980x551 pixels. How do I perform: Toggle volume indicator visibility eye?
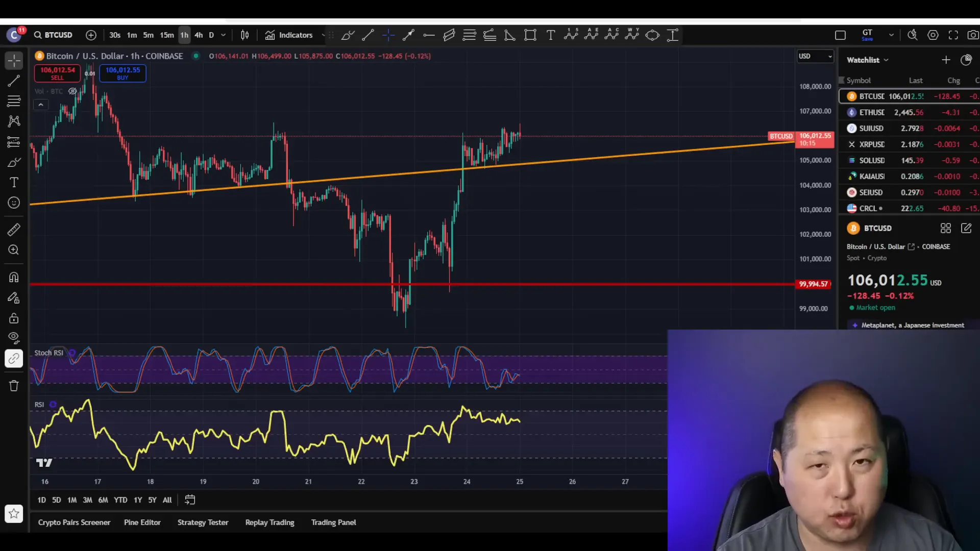pyautogui.click(x=72, y=91)
